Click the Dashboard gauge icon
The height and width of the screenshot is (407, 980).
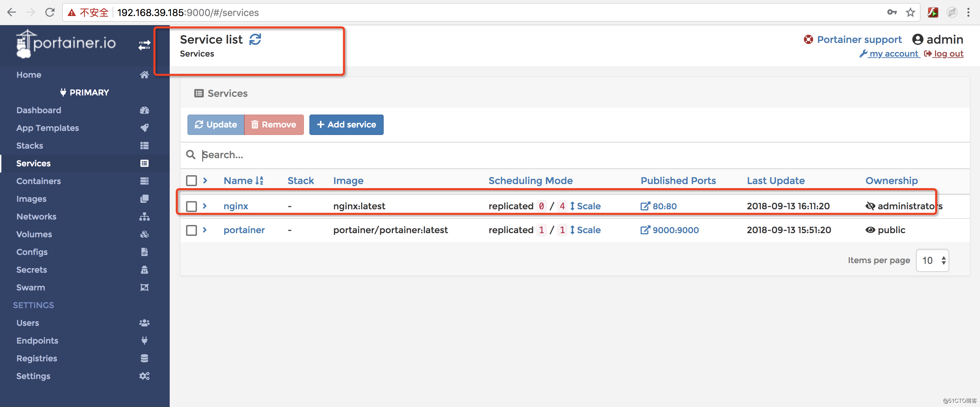pyautogui.click(x=144, y=110)
